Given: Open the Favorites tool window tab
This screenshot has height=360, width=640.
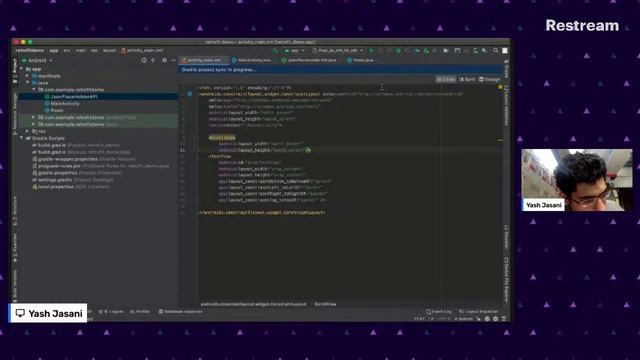Looking at the screenshot, I should click(x=15, y=247).
